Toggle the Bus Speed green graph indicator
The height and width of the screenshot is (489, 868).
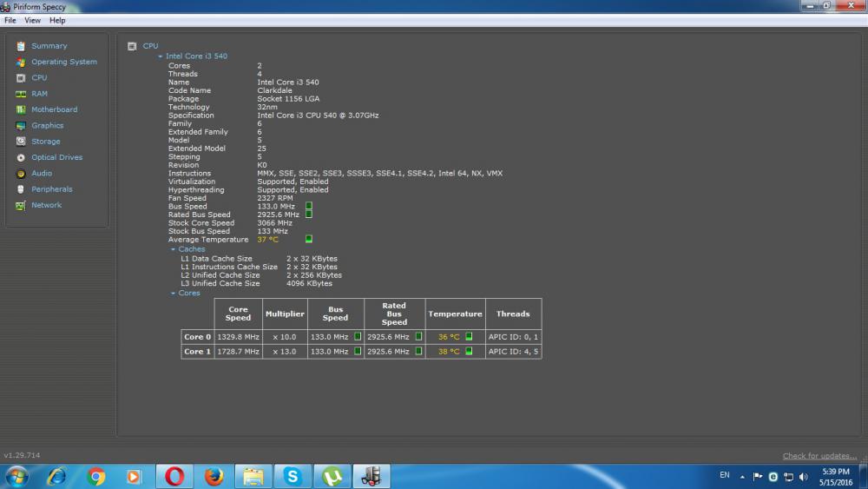click(x=308, y=206)
